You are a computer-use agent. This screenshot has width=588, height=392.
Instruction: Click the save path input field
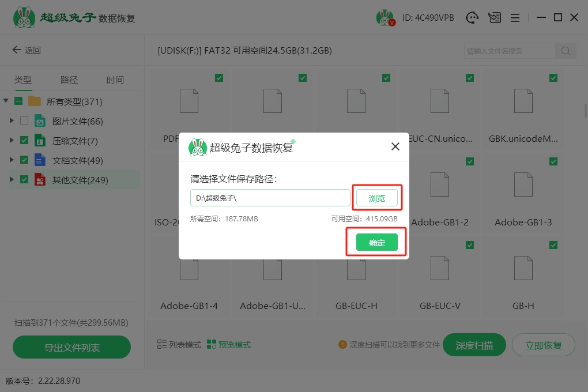click(270, 198)
